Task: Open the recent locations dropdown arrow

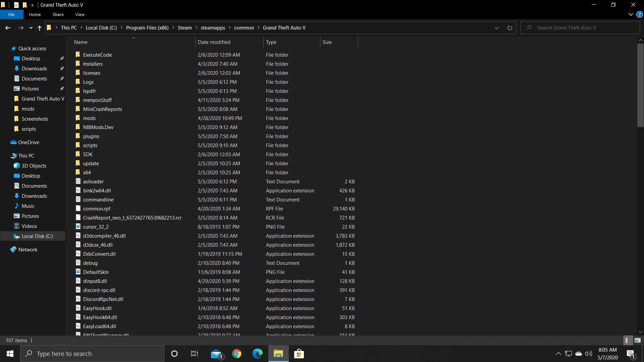Action: click(x=31, y=28)
